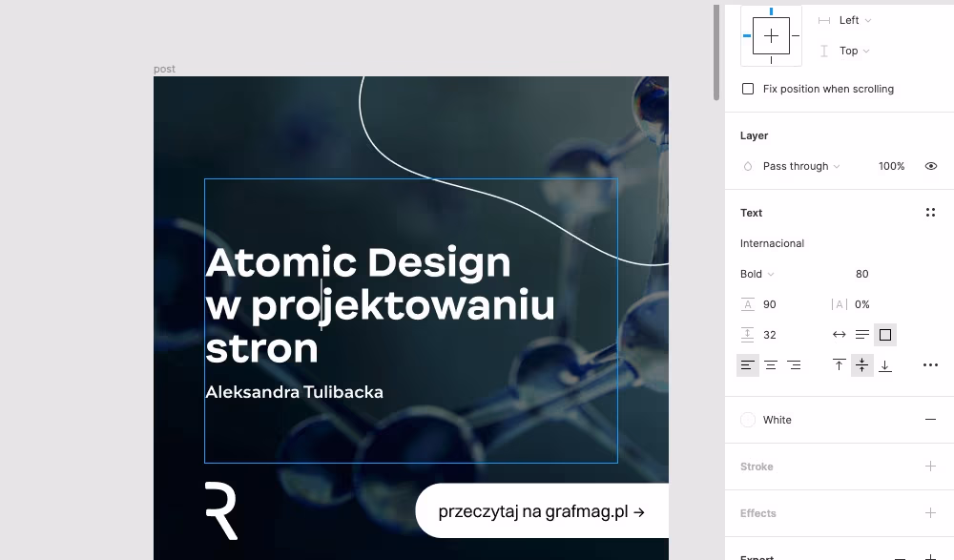Click the line height icon beside 90
Viewport: 954px width, 560px height.
(748, 304)
